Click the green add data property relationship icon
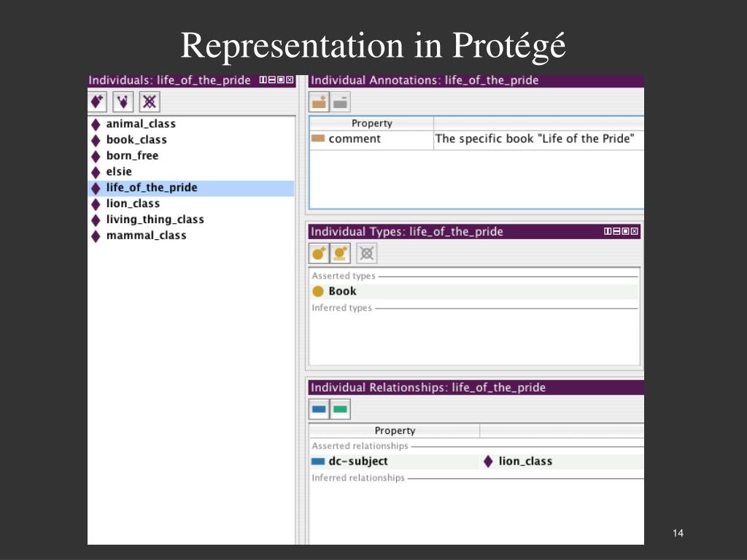 [x=340, y=409]
